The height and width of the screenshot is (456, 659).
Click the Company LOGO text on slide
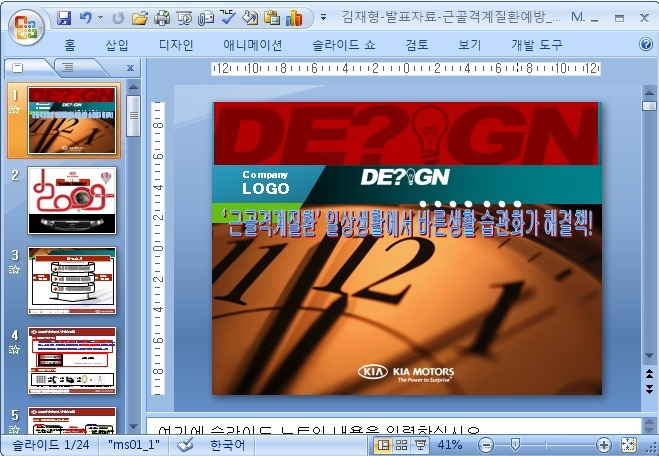coord(266,182)
